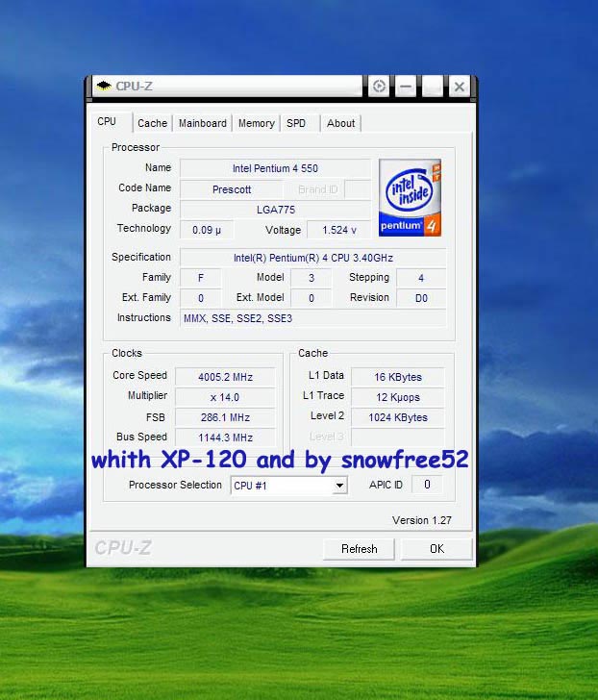Click the Version 1.27 text
Image resolution: width=598 pixels, height=700 pixels.
click(x=422, y=520)
